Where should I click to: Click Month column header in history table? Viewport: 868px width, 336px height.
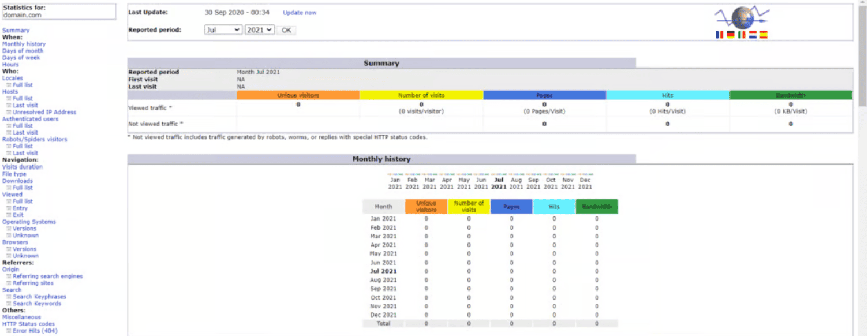[383, 207]
